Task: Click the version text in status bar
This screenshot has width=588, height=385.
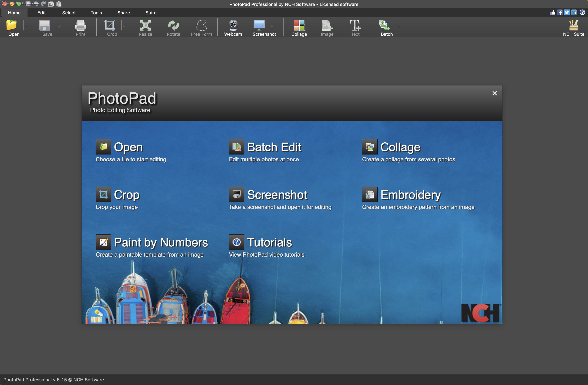Action: pos(54,380)
